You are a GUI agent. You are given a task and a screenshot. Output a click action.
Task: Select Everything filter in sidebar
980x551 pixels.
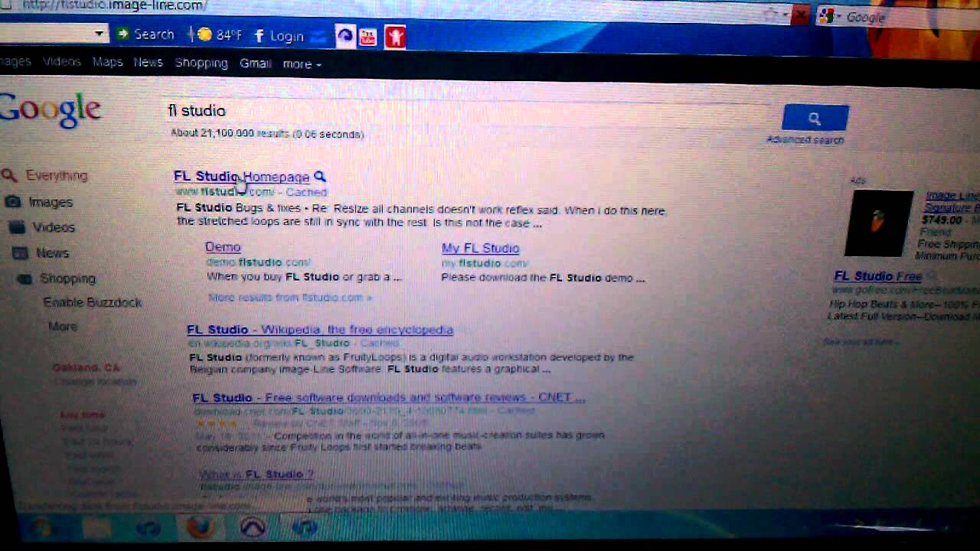pyautogui.click(x=57, y=175)
